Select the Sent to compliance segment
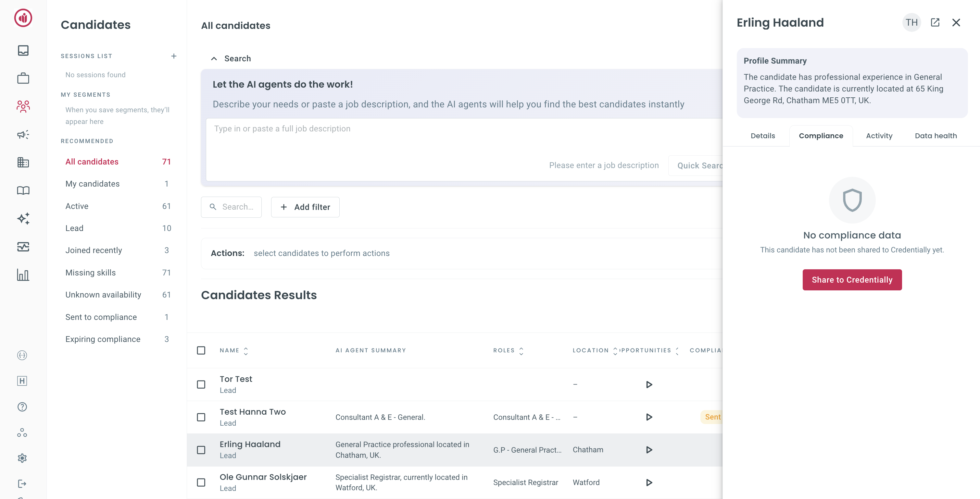This screenshot has width=980, height=499. coord(118,317)
